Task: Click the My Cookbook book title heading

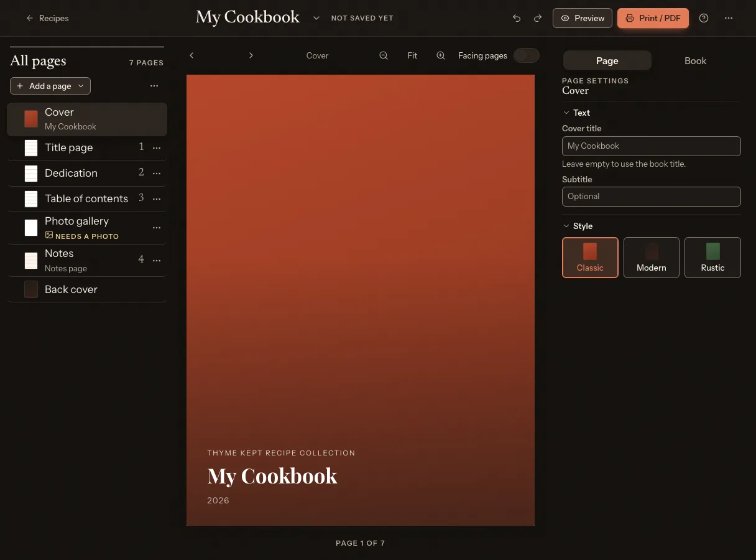Action: click(x=247, y=17)
